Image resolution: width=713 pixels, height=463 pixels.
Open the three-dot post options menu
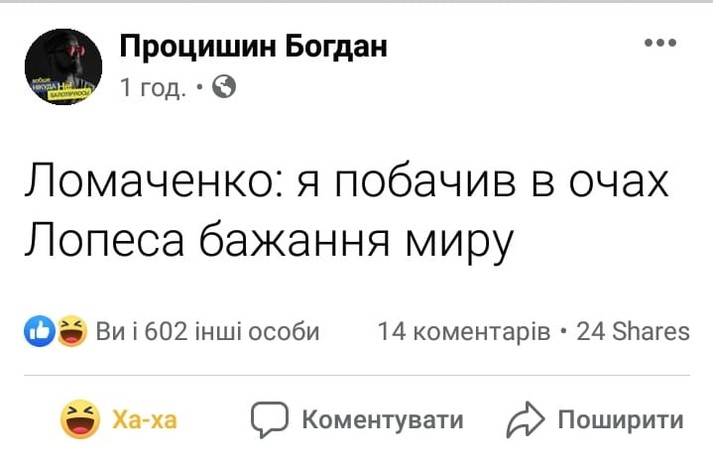660,43
